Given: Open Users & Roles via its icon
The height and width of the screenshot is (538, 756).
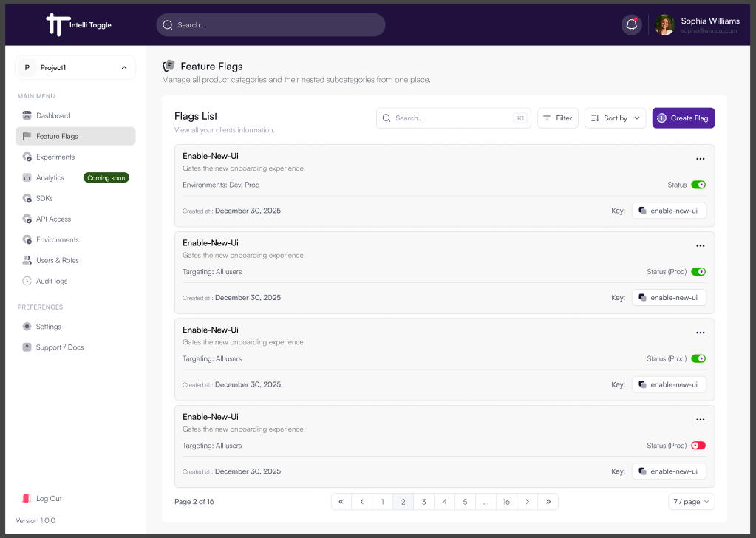Looking at the screenshot, I should pos(27,260).
